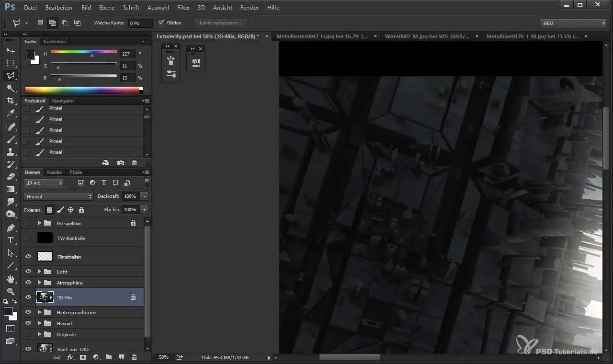This screenshot has height=364, width=613.
Task: Delete layer using layers trash icon
Action: click(134, 357)
